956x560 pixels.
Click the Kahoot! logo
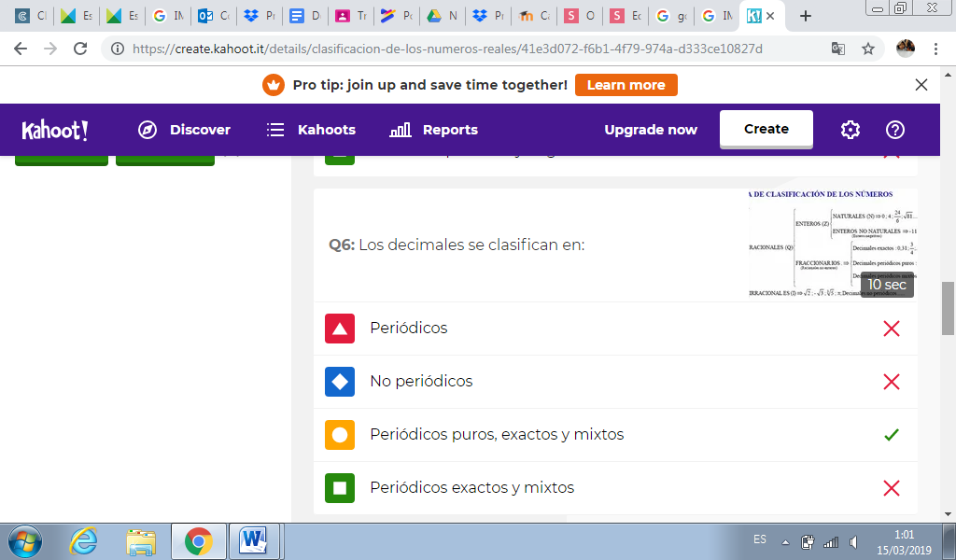(55, 130)
